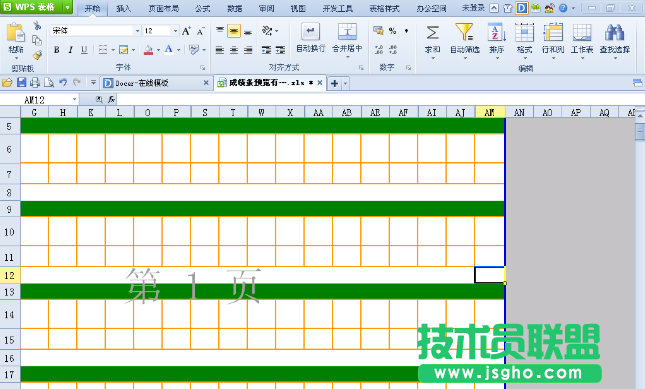Open the quick access toolbar customize arrow
645x389 pixels.
pyautogui.click(x=93, y=83)
